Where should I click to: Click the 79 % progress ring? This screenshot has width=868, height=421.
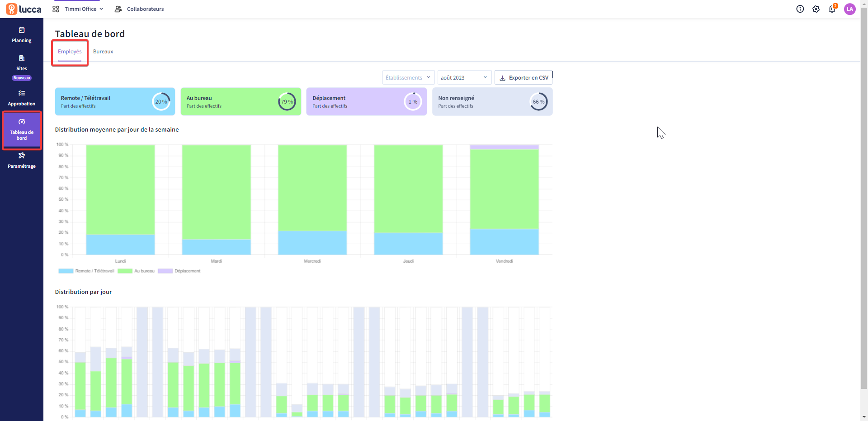[287, 101]
